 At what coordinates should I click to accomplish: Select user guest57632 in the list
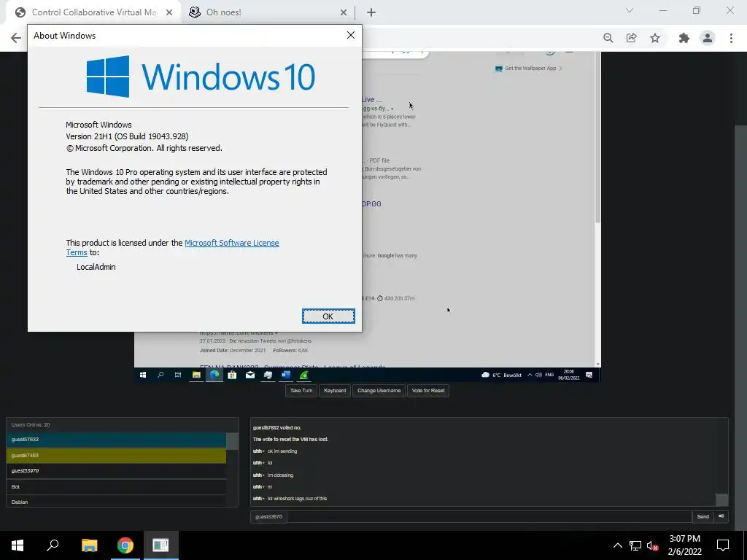coord(116,440)
